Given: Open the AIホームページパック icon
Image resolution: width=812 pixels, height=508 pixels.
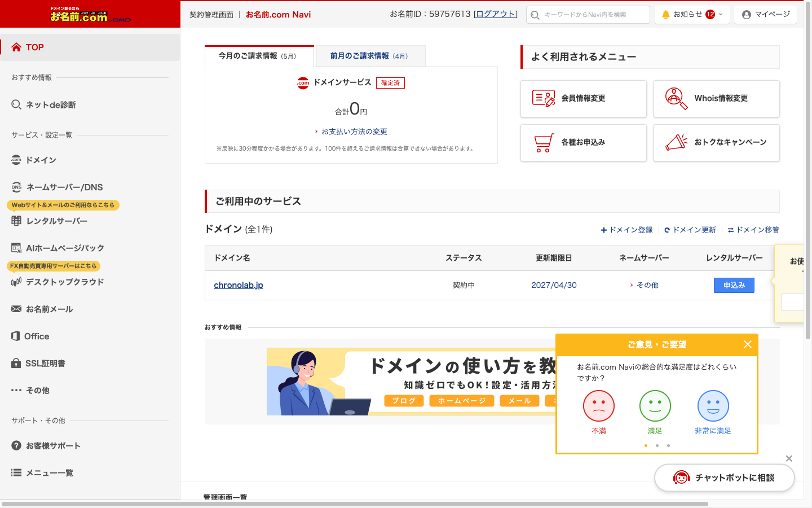Looking at the screenshot, I should 16,248.
